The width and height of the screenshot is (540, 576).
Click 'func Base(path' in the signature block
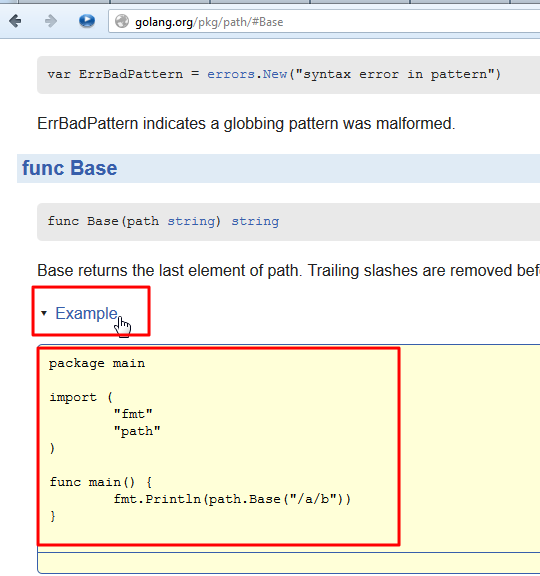103,221
